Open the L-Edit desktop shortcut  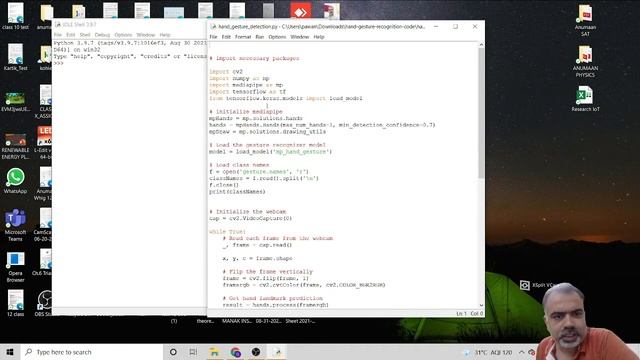pos(44,142)
